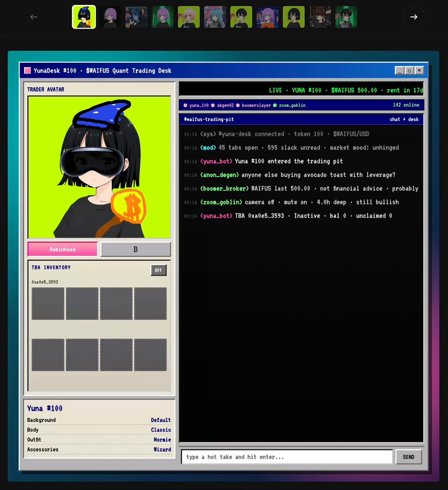Click the yuna_100 user in the online bar
Screen dimensions: 448x490
196,105
